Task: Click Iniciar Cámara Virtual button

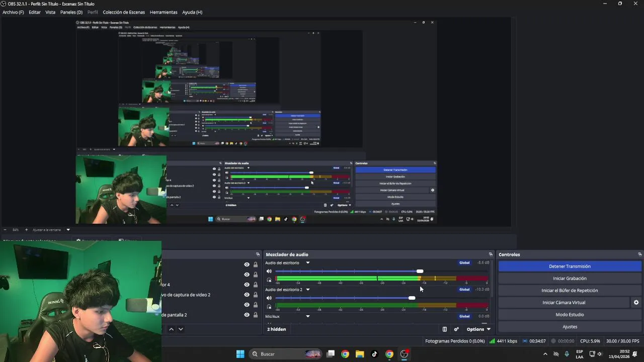Action: click(563, 303)
